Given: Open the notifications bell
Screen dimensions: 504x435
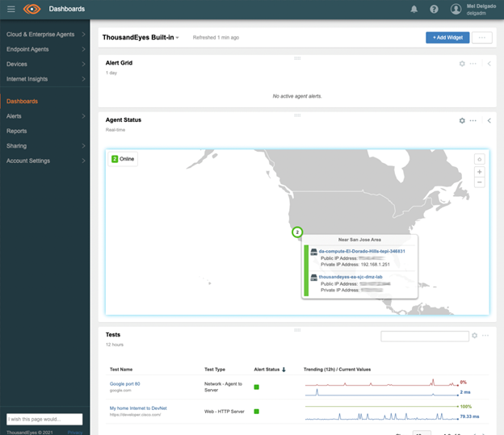Looking at the screenshot, I should click(x=414, y=9).
